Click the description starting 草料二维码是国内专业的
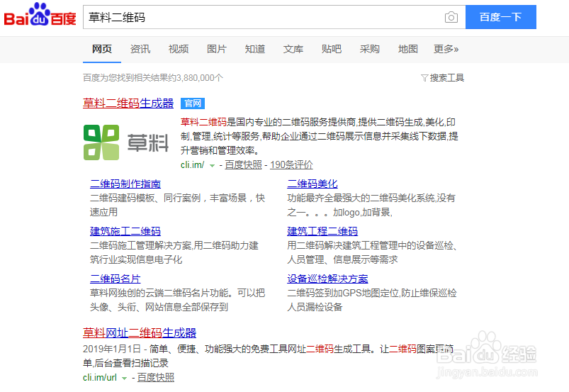The height and width of the screenshot is (392, 569). [x=320, y=136]
